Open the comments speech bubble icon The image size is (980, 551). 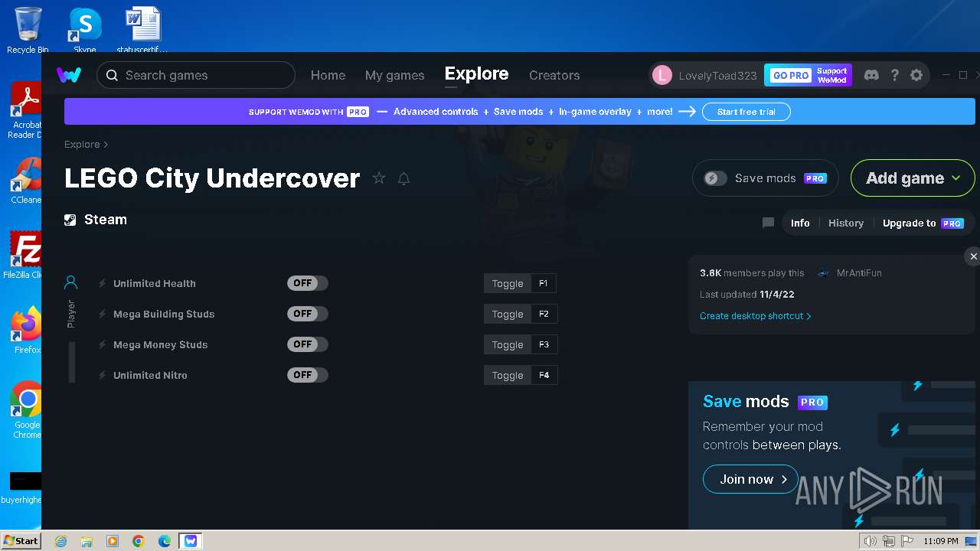pos(768,223)
